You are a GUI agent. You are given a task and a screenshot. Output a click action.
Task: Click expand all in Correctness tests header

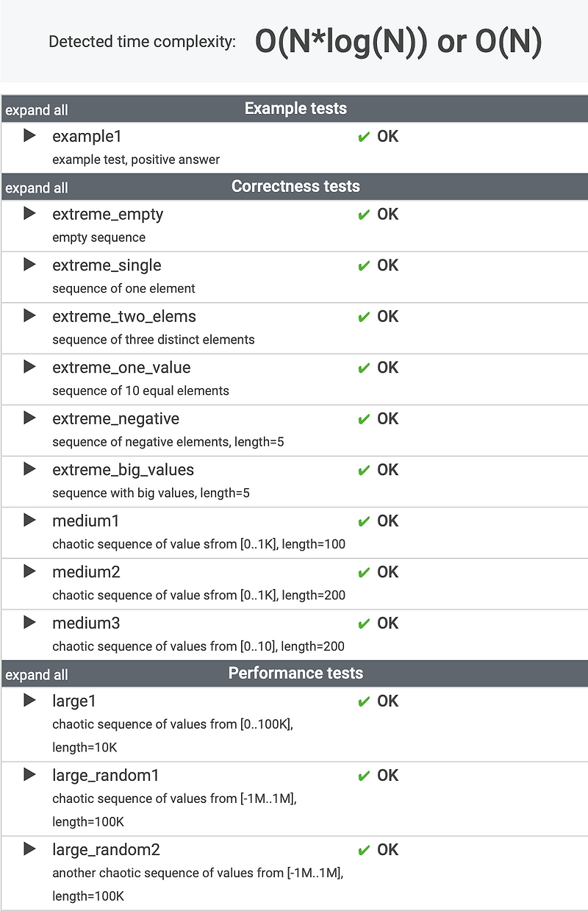pyautogui.click(x=37, y=188)
